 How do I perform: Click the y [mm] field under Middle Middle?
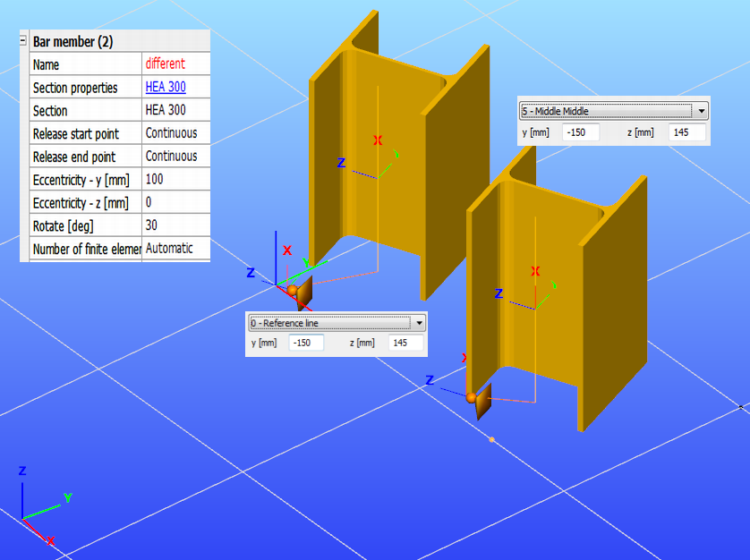pyautogui.click(x=581, y=132)
